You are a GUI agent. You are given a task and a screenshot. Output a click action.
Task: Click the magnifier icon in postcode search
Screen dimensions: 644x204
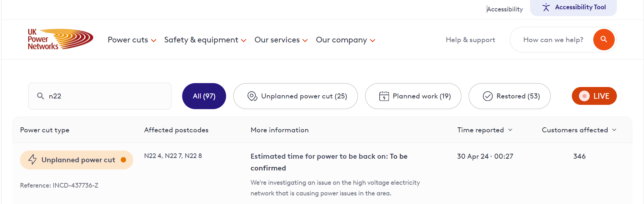41,96
